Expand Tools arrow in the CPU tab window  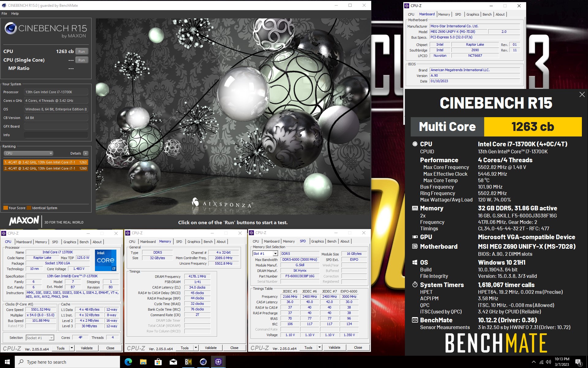tap(72, 348)
